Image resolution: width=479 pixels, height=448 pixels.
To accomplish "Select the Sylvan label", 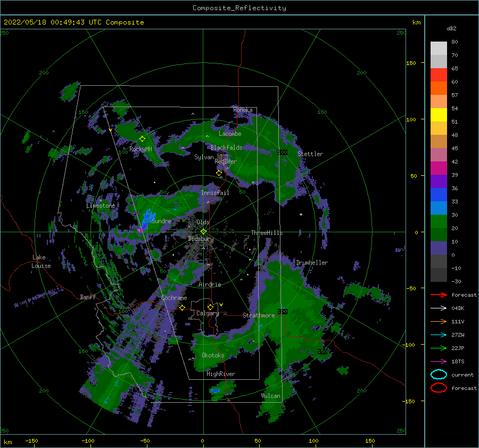I will pyautogui.click(x=204, y=157).
